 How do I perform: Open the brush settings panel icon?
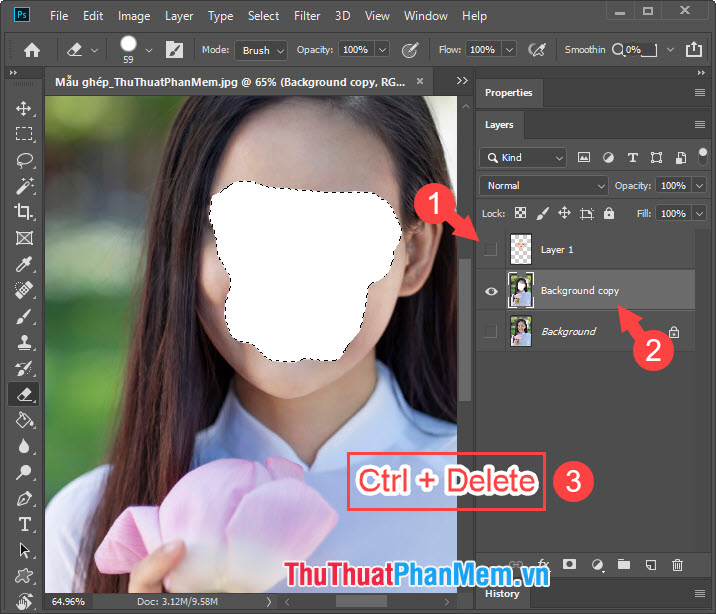pyautogui.click(x=174, y=50)
